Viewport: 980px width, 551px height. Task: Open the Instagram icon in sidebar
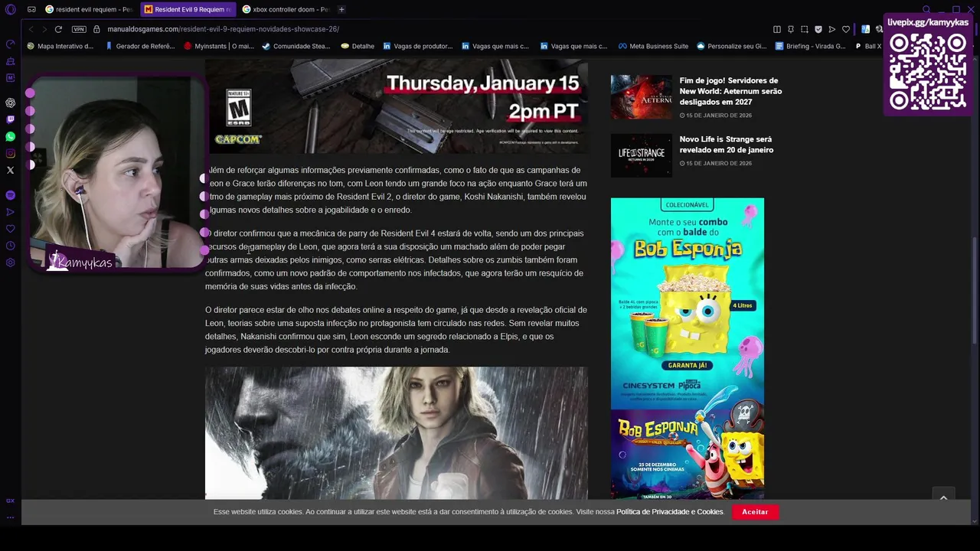10,153
